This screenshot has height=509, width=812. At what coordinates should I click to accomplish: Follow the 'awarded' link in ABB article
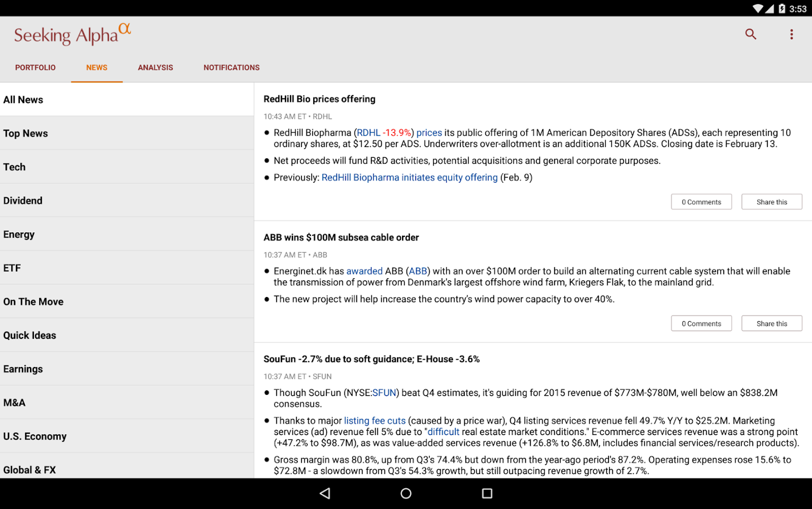pos(364,271)
